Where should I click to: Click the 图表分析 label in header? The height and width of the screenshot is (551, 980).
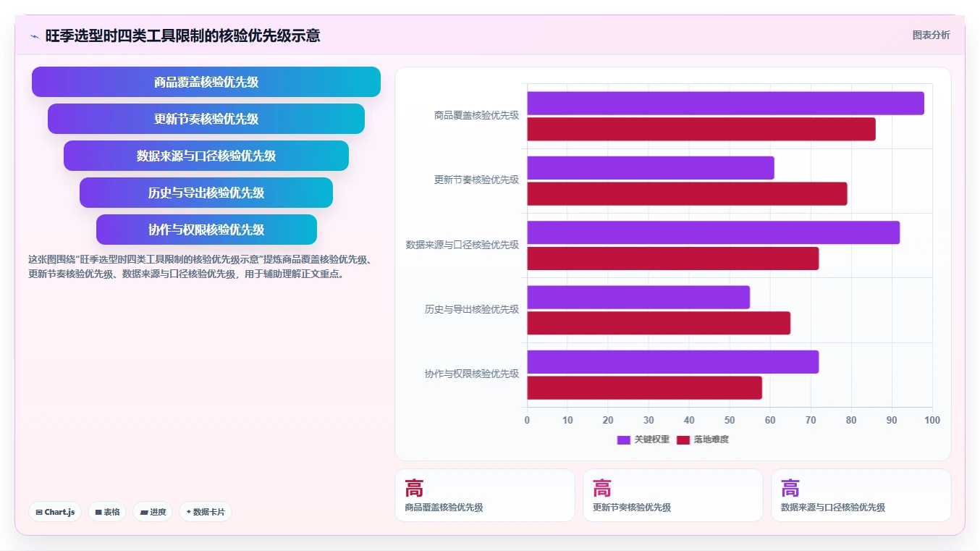(931, 35)
